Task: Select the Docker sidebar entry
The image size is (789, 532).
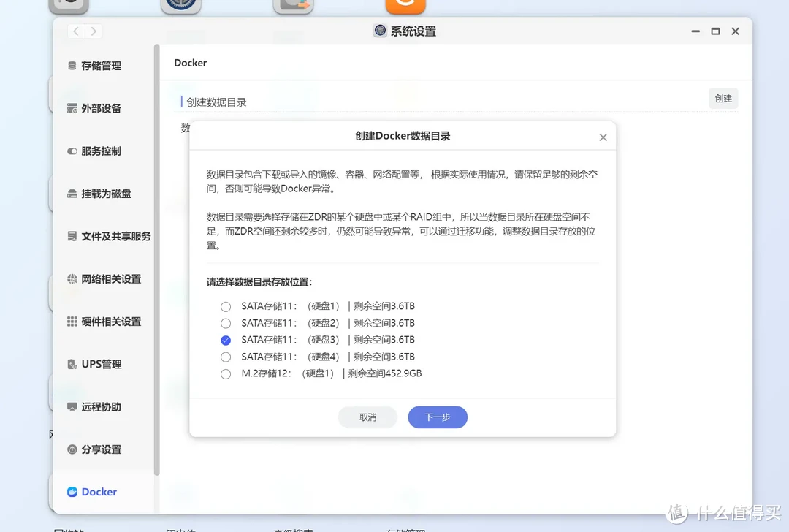Action: [97, 492]
